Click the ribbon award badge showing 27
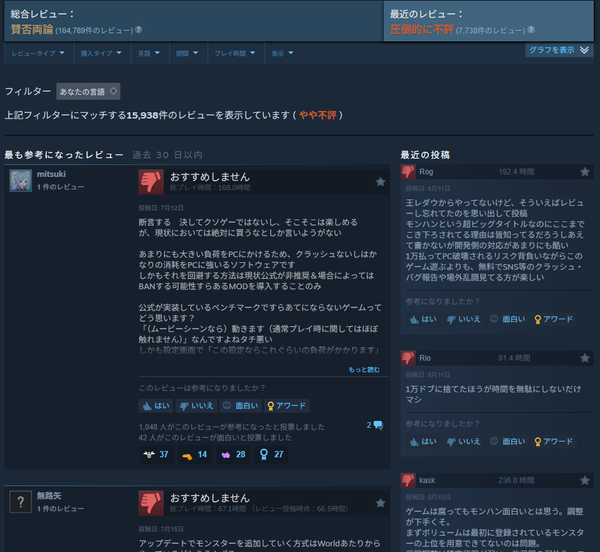This screenshot has height=552, width=600. click(271, 454)
